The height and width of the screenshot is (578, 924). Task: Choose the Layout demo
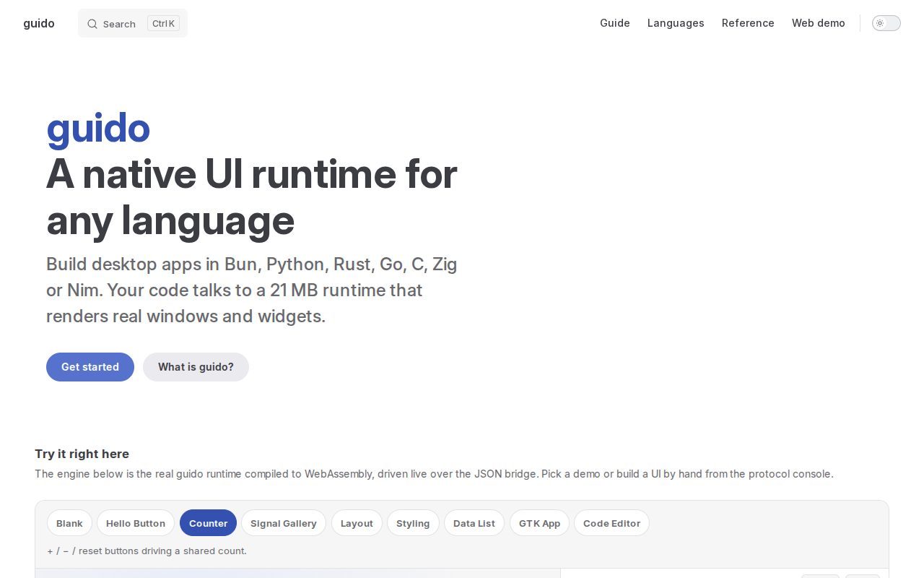pos(357,523)
